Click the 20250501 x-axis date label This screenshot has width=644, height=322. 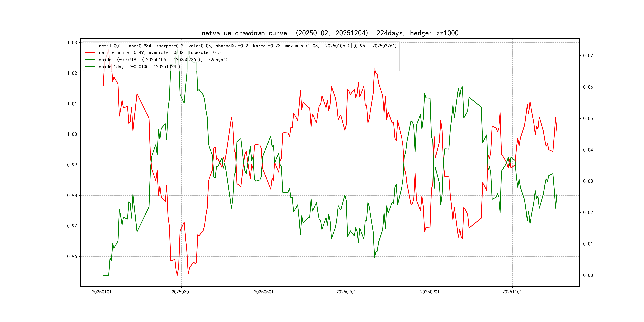(264, 292)
